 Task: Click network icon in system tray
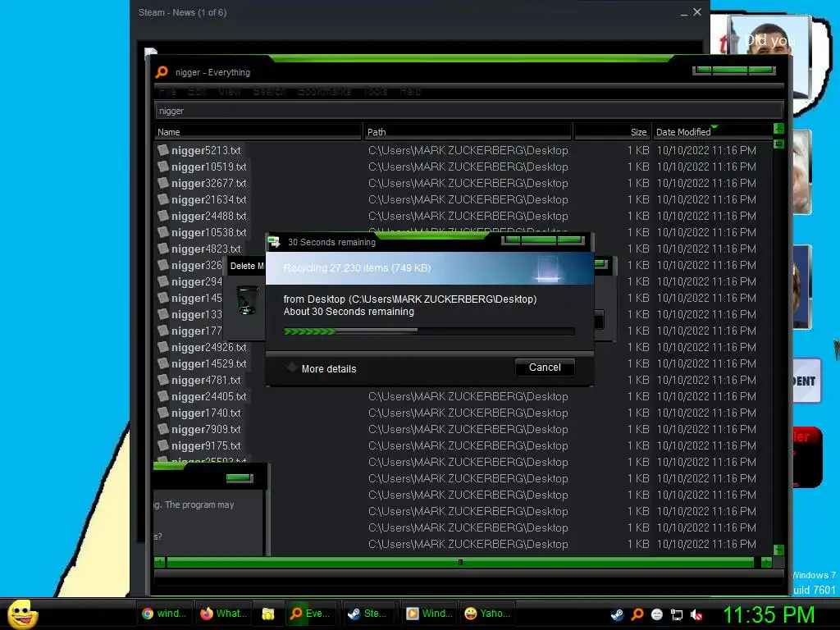click(x=677, y=614)
